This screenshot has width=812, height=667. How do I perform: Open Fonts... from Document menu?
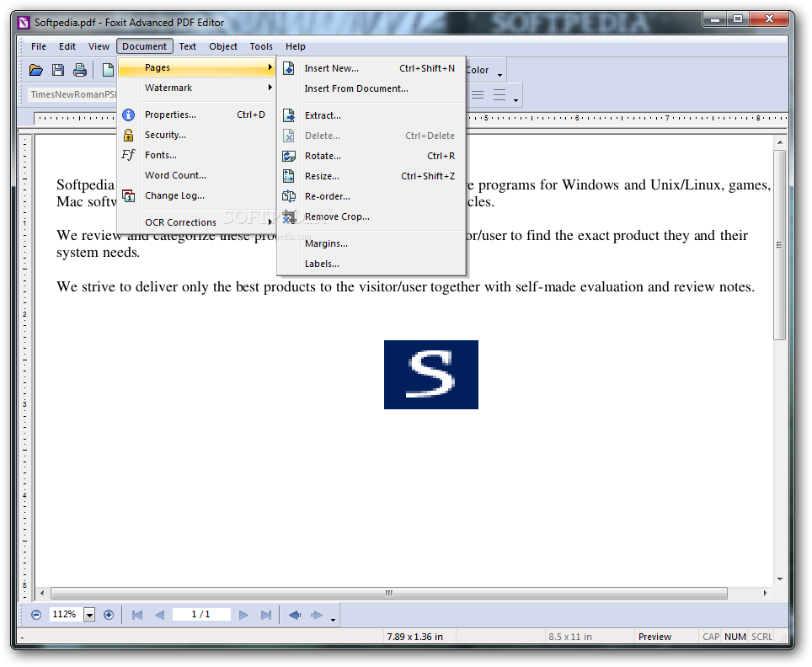[195, 155]
